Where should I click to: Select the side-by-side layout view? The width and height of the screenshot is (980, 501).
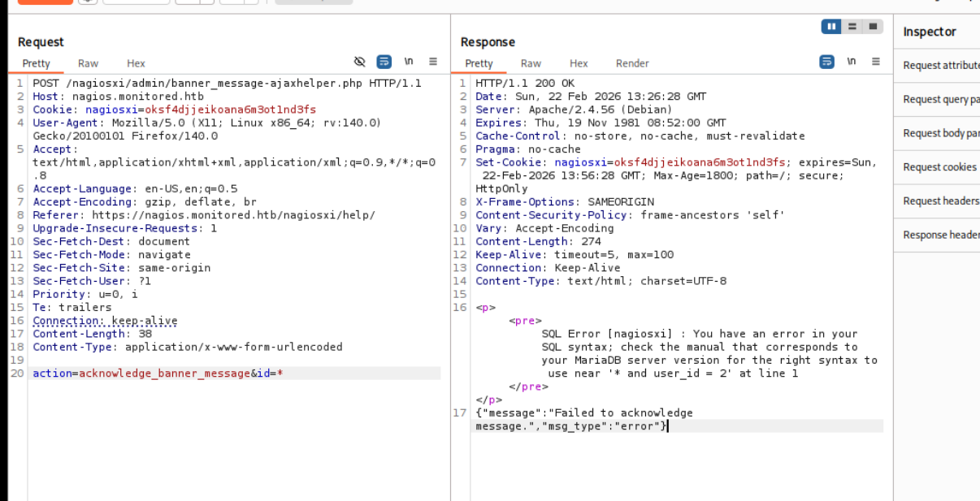click(831, 27)
